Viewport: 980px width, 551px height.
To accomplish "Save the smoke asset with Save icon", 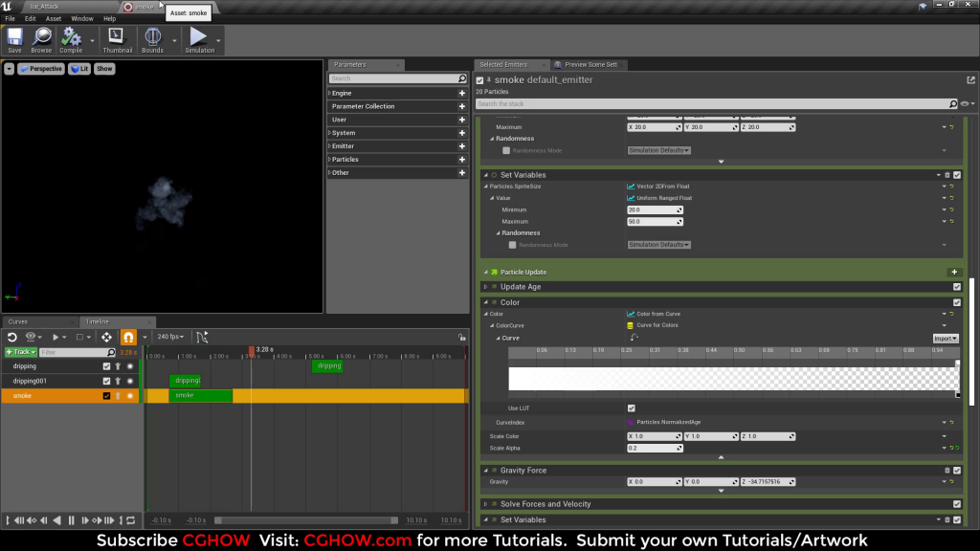I will (14, 40).
